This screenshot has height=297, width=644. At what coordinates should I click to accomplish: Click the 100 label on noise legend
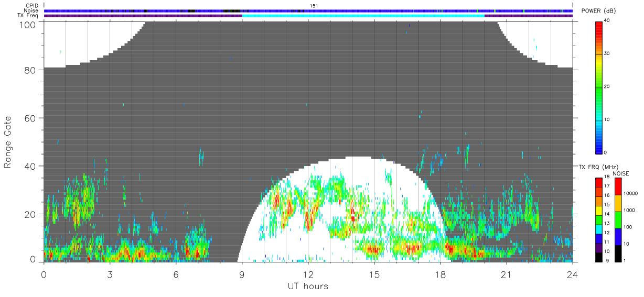point(628,227)
